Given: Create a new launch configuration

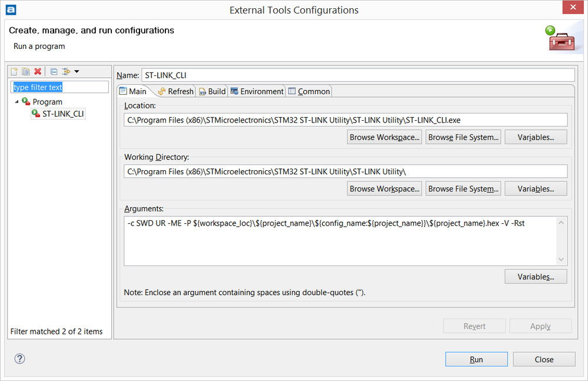Looking at the screenshot, I should point(14,71).
